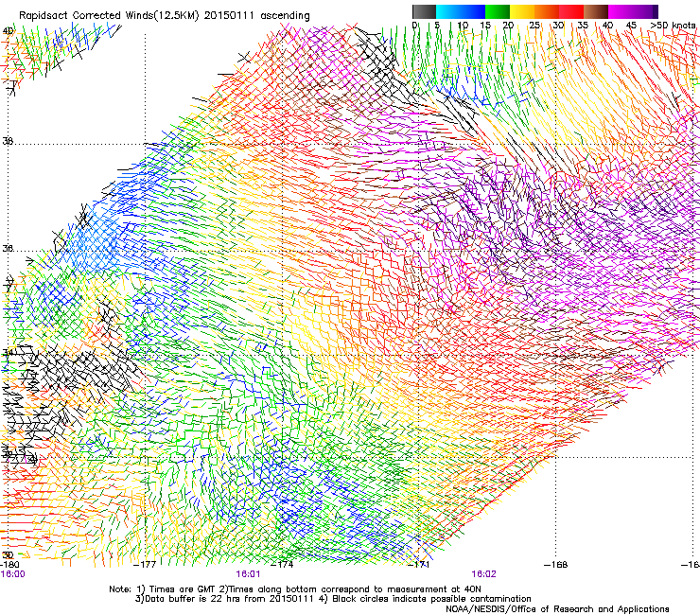This screenshot has height=615, width=700.
Task: Click the latitude label 36
Action: 8,248
